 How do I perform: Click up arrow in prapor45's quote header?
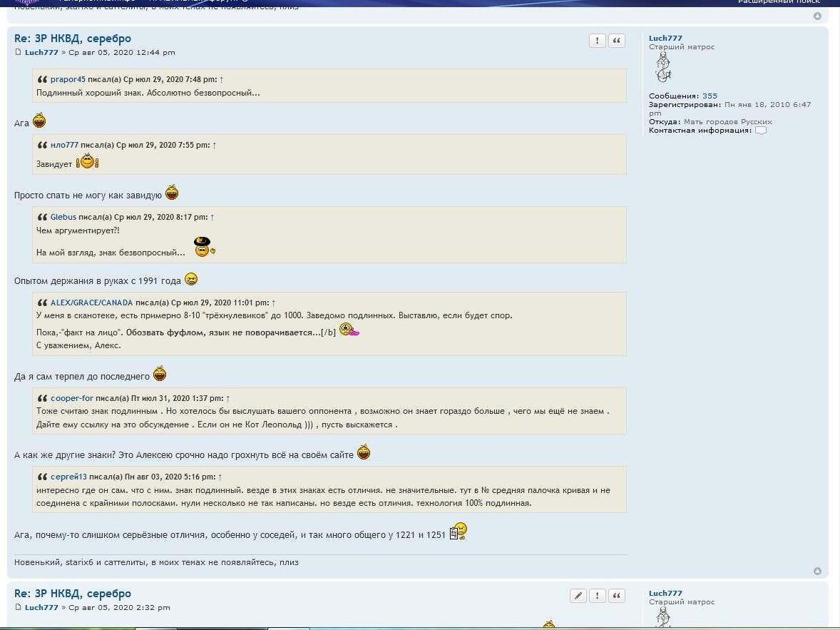[x=221, y=80]
